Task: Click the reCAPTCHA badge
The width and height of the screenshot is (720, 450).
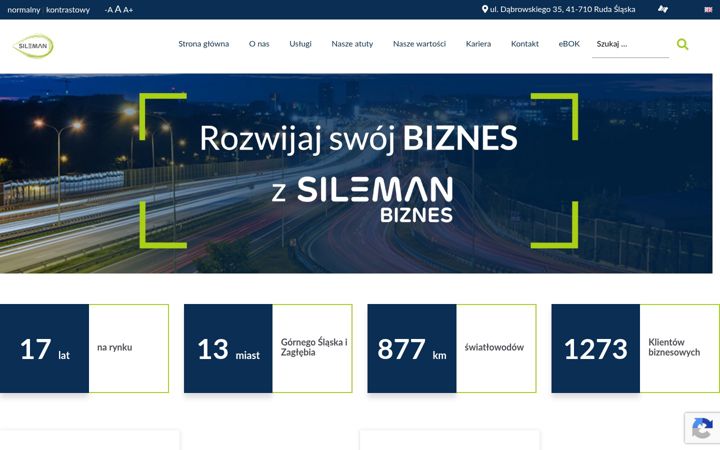Action: (702, 428)
